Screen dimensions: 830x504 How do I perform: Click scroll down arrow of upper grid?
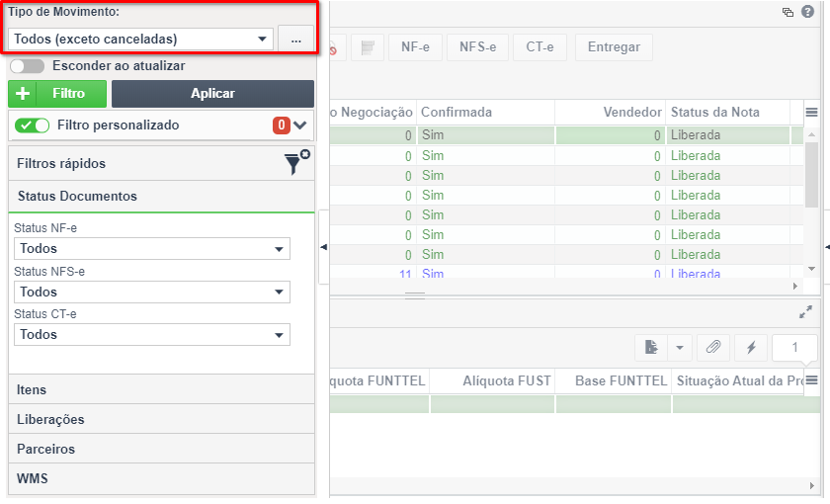click(x=811, y=270)
